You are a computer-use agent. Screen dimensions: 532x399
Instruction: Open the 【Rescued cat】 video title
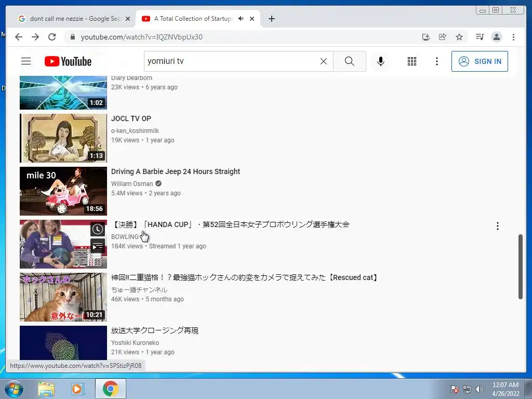coord(245,277)
